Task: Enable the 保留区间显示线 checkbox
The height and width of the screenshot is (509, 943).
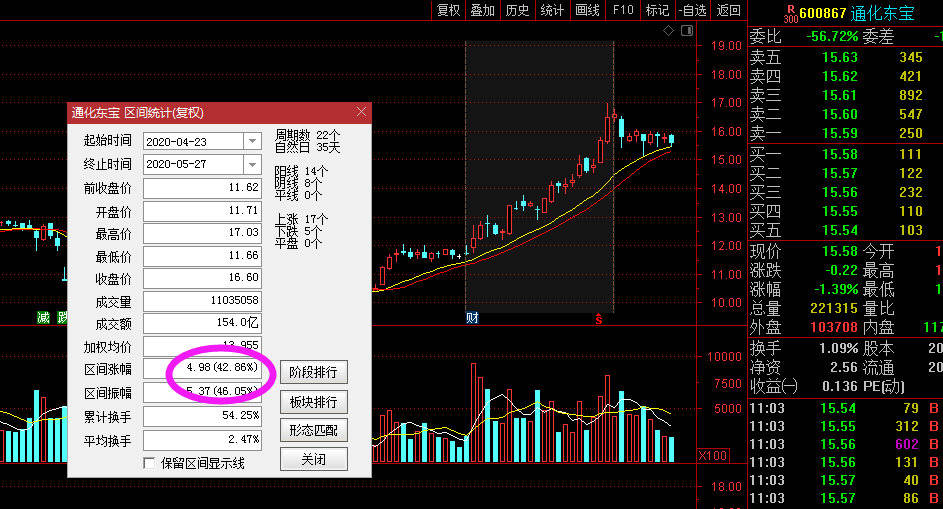Action: (150, 463)
